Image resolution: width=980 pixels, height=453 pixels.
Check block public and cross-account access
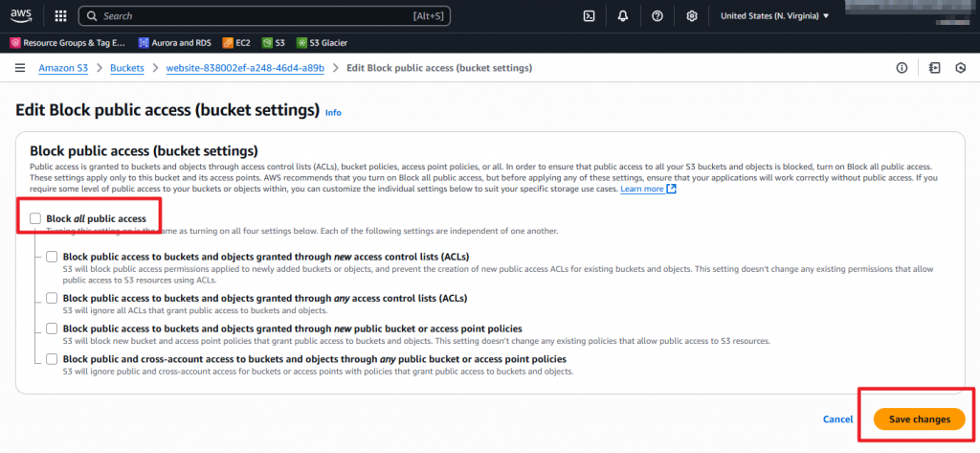click(x=52, y=359)
